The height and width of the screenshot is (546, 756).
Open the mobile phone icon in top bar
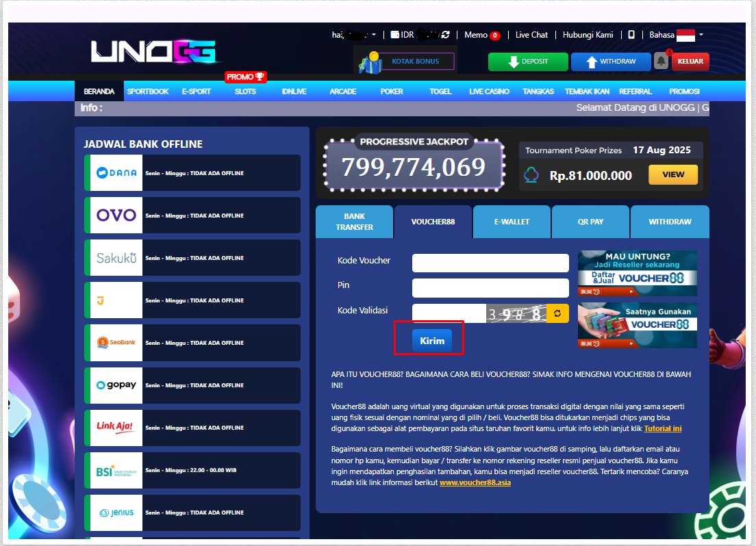coord(631,35)
